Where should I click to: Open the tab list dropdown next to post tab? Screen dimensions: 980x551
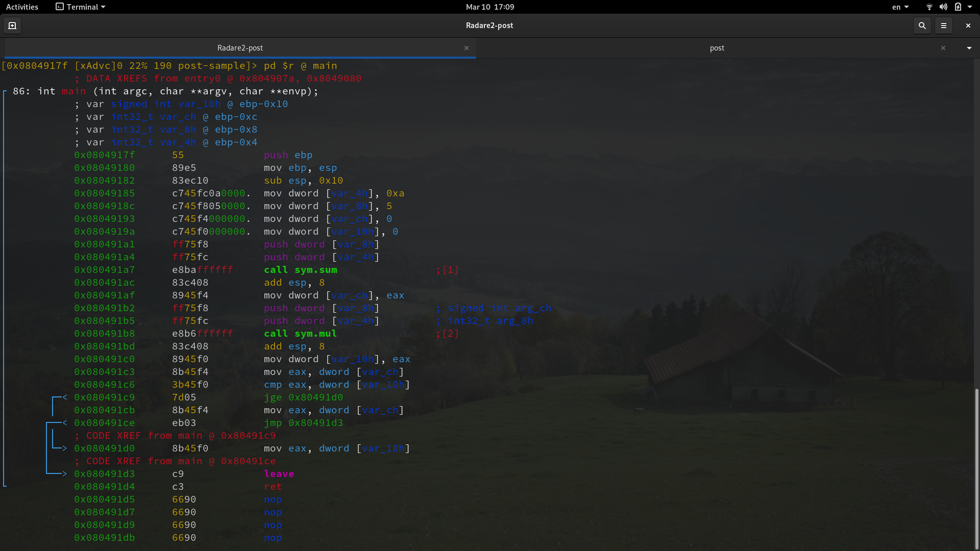pyautogui.click(x=968, y=47)
